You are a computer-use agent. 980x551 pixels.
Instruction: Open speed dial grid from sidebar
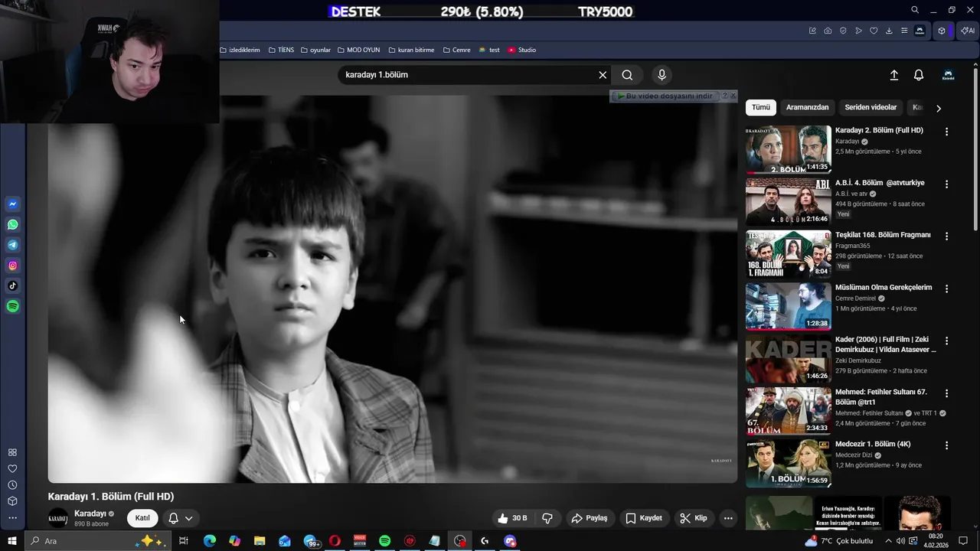(x=12, y=452)
